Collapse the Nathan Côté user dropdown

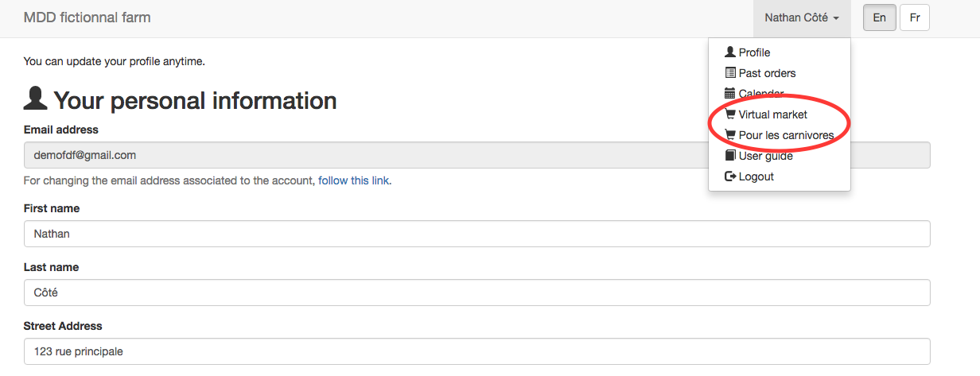coord(802,18)
